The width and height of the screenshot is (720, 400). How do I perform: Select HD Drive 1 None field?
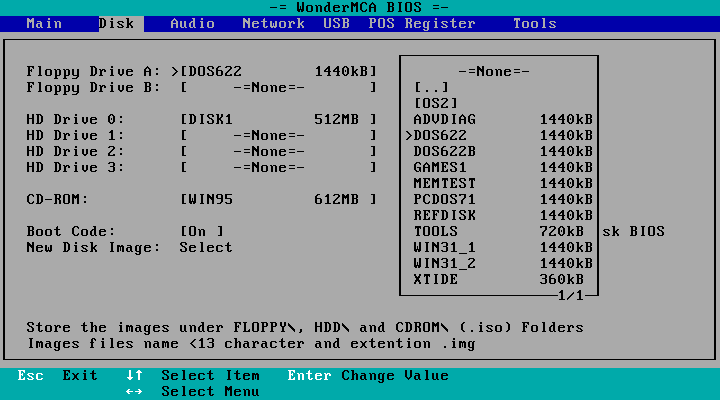tap(278, 136)
